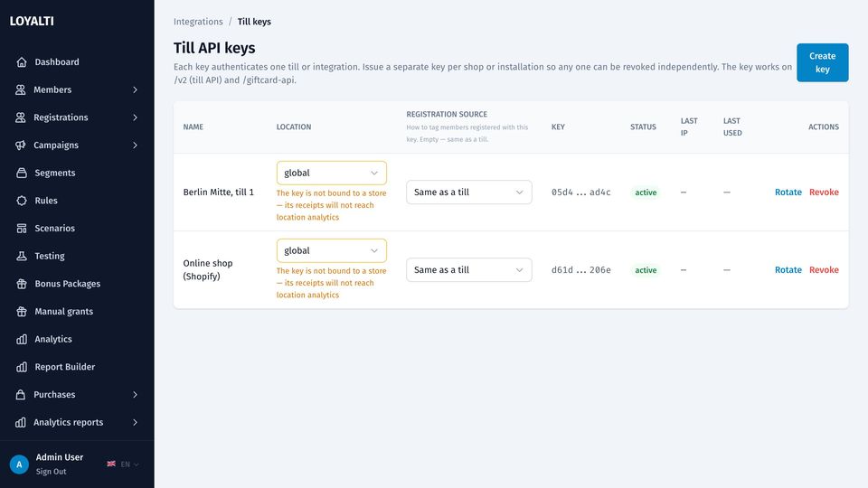
Task: Rotate the Berlin Mitte till key
Action: pyautogui.click(x=788, y=192)
